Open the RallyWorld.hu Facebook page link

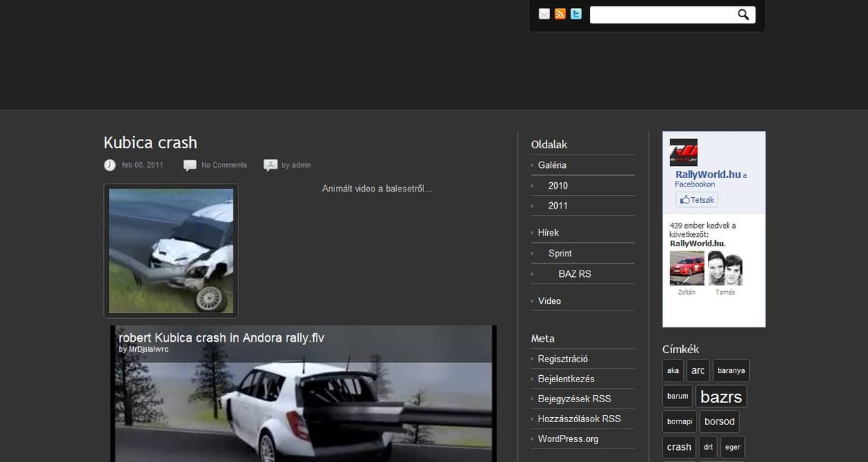coord(708,174)
